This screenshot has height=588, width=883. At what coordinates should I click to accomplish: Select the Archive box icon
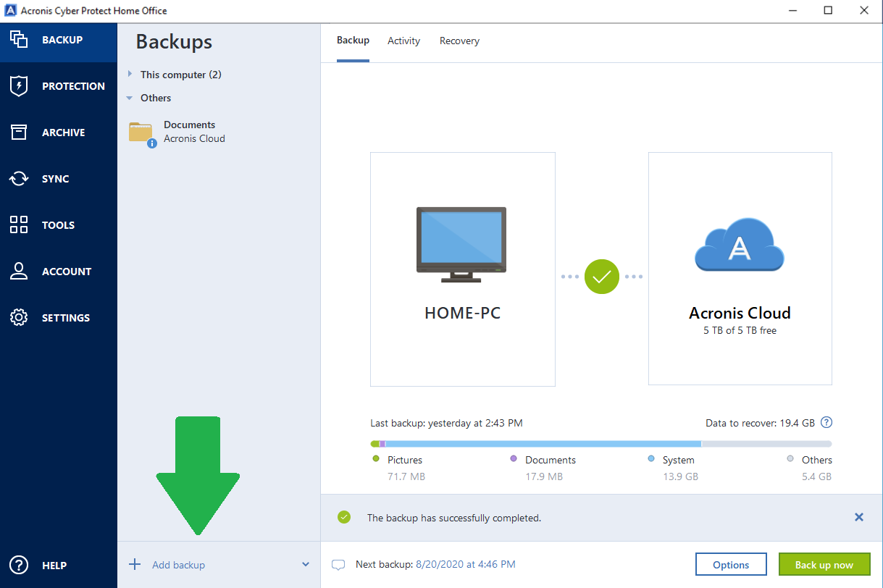click(x=19, y=133)
